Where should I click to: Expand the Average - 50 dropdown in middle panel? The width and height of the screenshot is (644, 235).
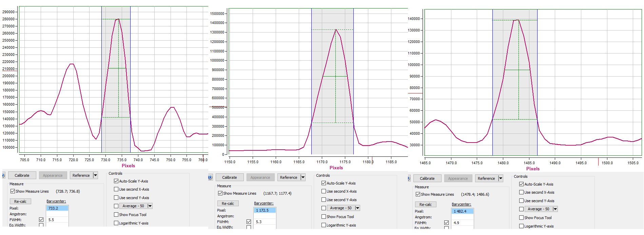(x=357, y=208)
